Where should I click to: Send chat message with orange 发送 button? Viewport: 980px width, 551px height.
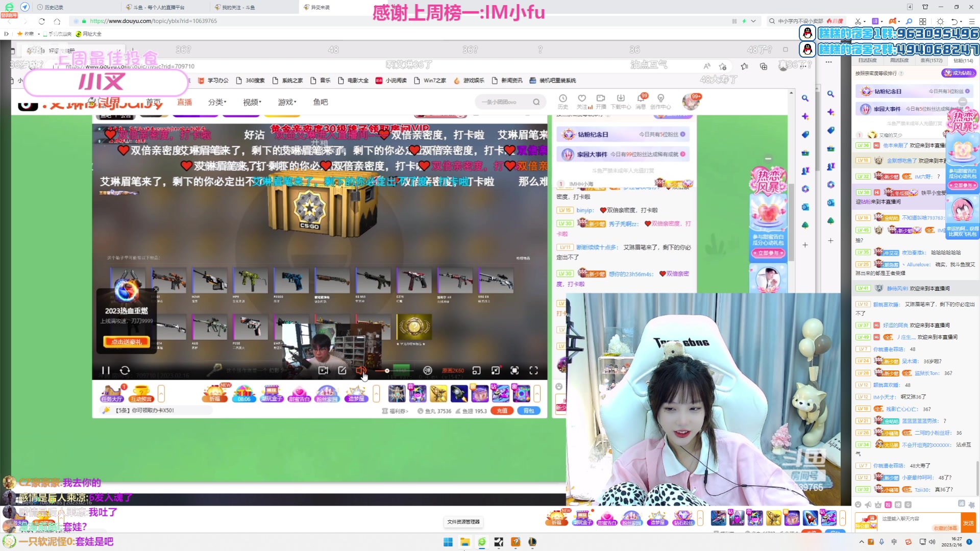pyautogui.click(x=968, y=523)
